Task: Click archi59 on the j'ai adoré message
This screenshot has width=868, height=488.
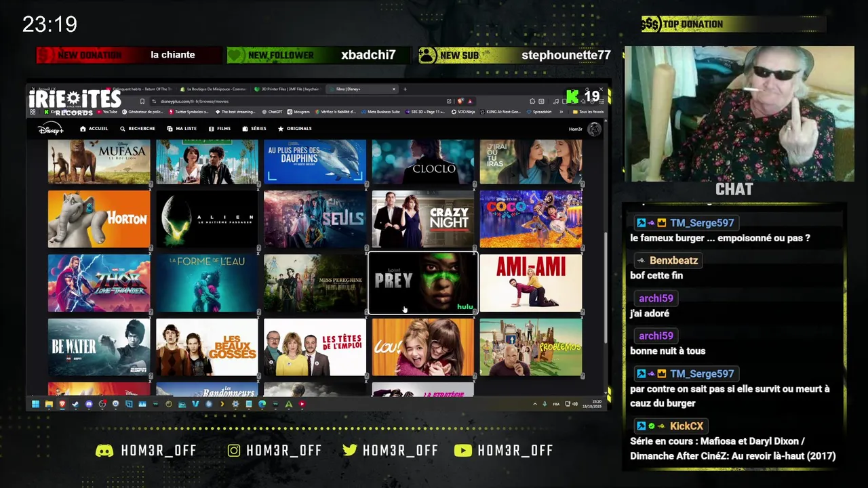Action: tap(656, 298)
